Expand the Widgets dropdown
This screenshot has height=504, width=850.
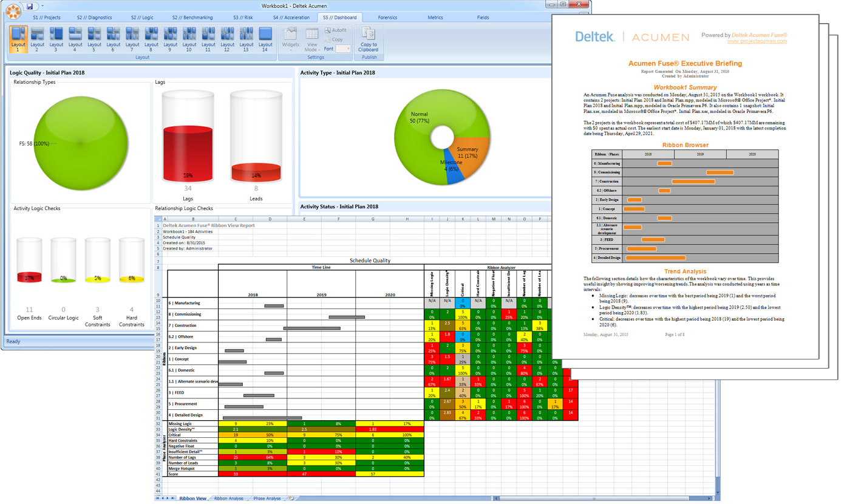(x=291, y=39)
